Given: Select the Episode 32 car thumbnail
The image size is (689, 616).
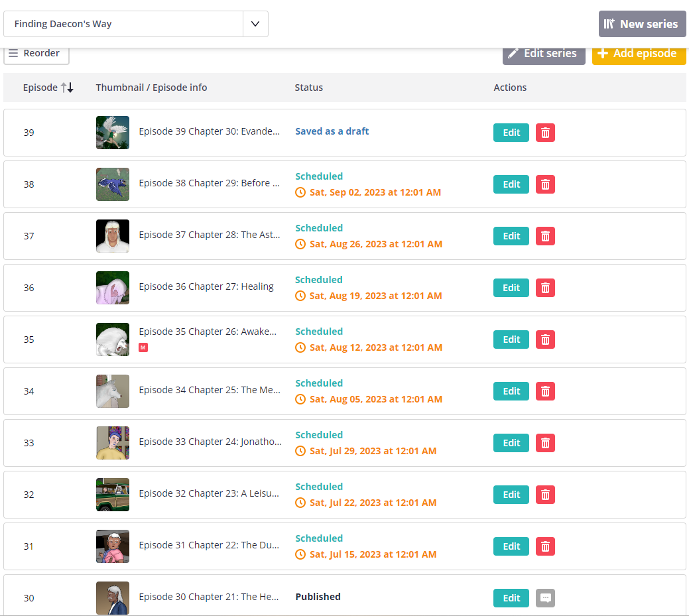Looking at the screenshot, I should click(113, 495).
